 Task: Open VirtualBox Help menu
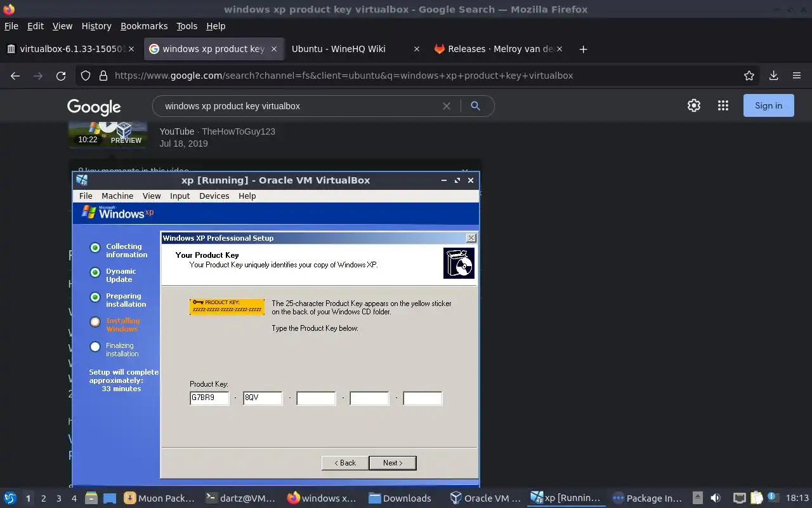(247, 196)
